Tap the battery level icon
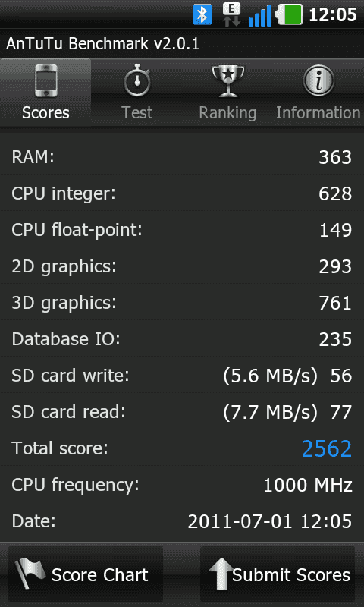 click(290, 14)
